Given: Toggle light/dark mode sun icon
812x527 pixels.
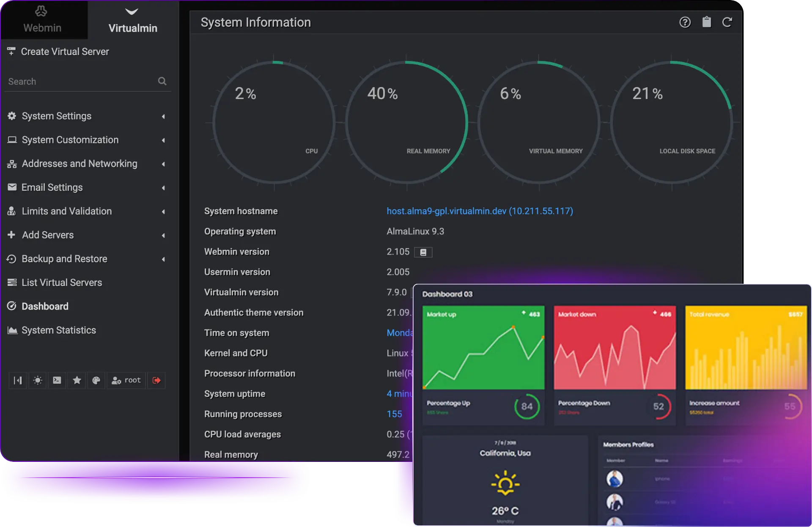Looking at the screenshot, I should [38, 380].
